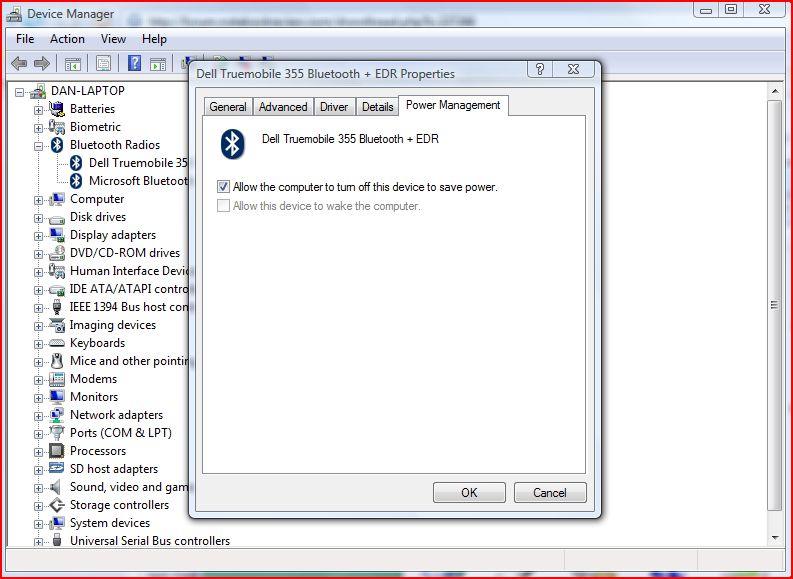Uncheck Allow the computer to turn off this device
Image resolution: width=793 pixels, height=579 pixels.
point(223,187)
